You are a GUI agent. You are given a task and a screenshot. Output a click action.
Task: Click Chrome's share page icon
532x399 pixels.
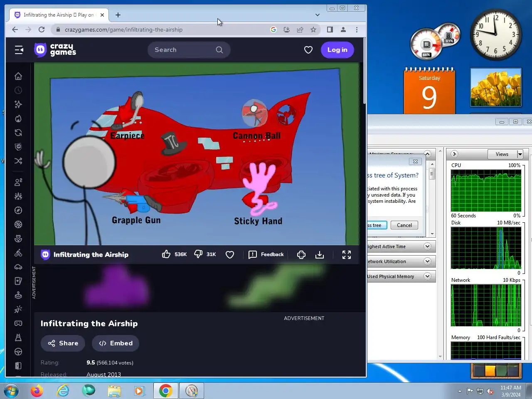[x=300, y=30]
